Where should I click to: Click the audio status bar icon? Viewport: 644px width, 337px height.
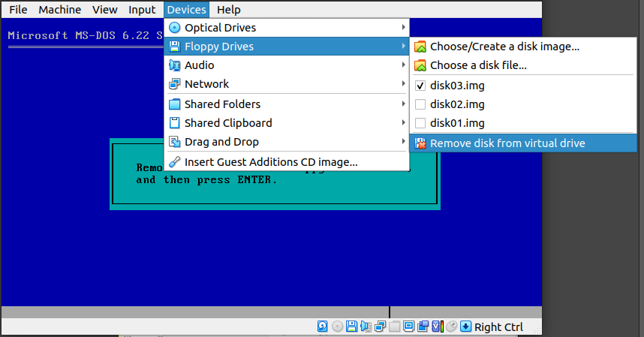pyautogui.click(x=366, y=326)
